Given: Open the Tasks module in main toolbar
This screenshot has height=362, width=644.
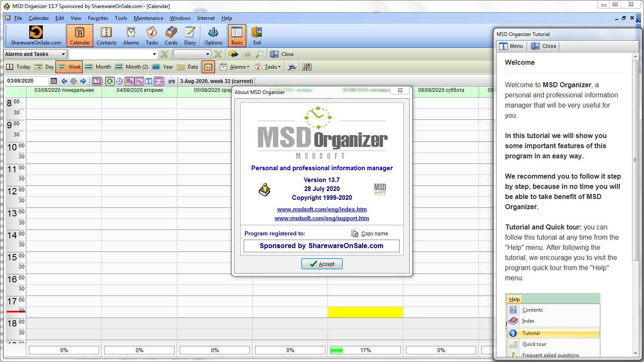Looking at the screenshot, I should point(152,36).
